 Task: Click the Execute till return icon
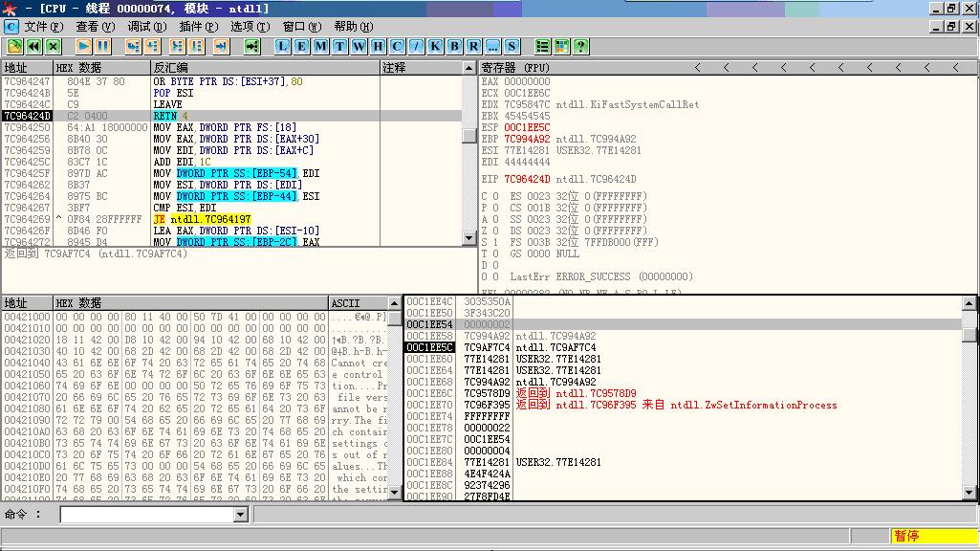click(221, 46)
